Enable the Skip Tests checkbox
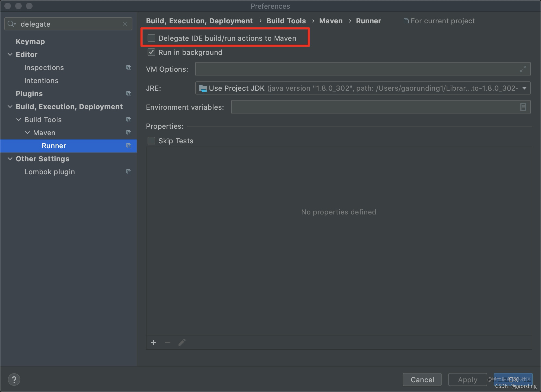541x392 pixels. [x=151, y=141]
